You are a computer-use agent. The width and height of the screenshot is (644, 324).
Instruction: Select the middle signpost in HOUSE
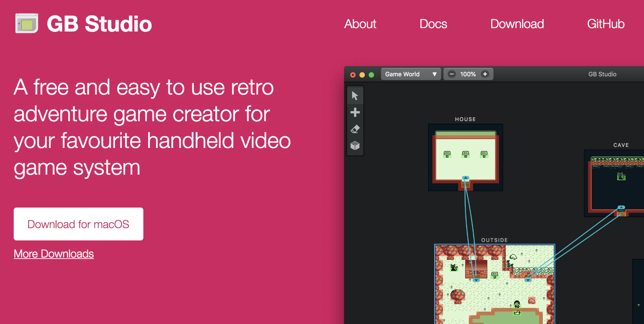tap(466, 154)
